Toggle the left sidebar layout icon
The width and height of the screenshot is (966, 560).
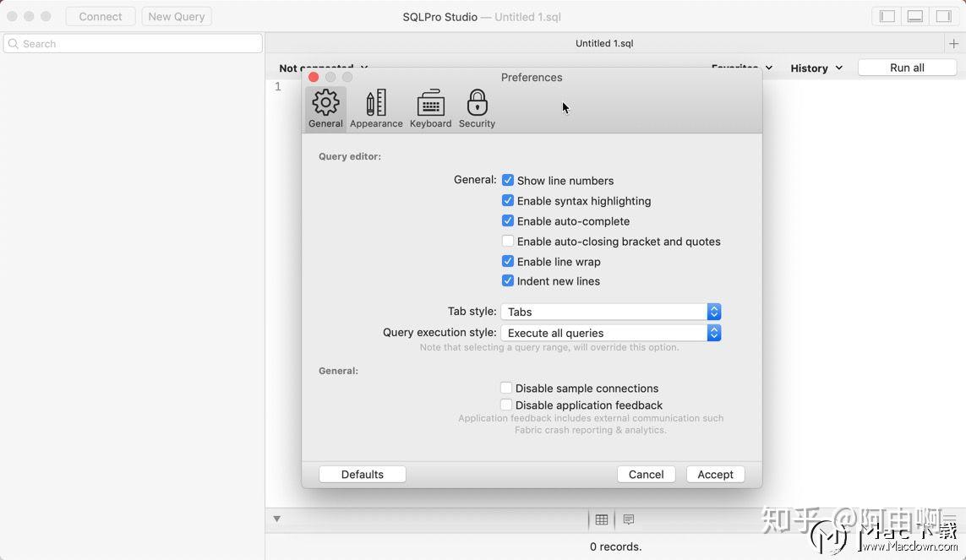(886, 15)
